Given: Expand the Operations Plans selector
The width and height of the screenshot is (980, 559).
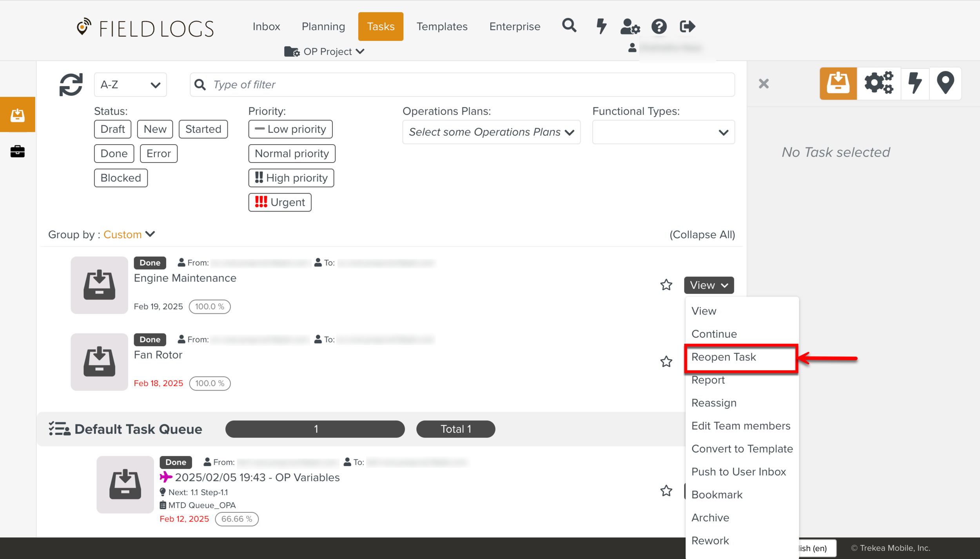Looking at the screenshot, I should tap(491, 132).
